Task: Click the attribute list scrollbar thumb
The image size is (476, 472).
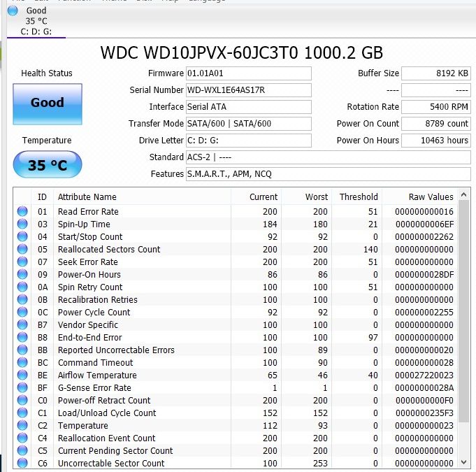Action: click(464, 311)
